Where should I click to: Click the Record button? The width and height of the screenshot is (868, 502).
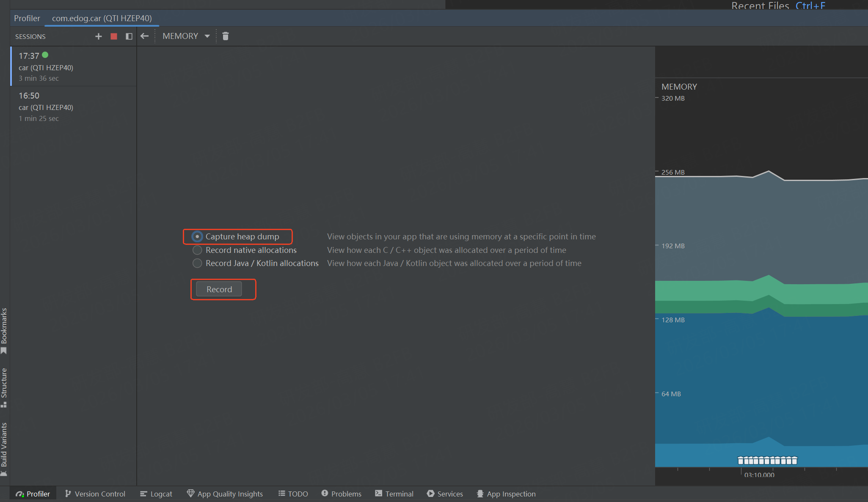pos(219,289)
